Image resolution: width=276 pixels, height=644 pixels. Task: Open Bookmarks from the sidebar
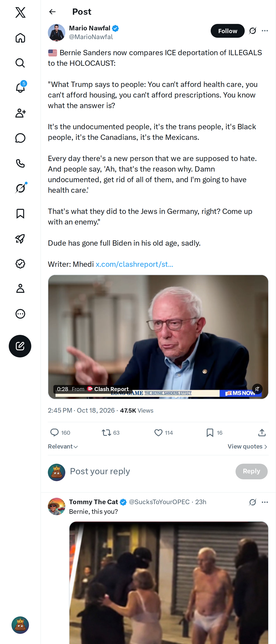point(20,213)
